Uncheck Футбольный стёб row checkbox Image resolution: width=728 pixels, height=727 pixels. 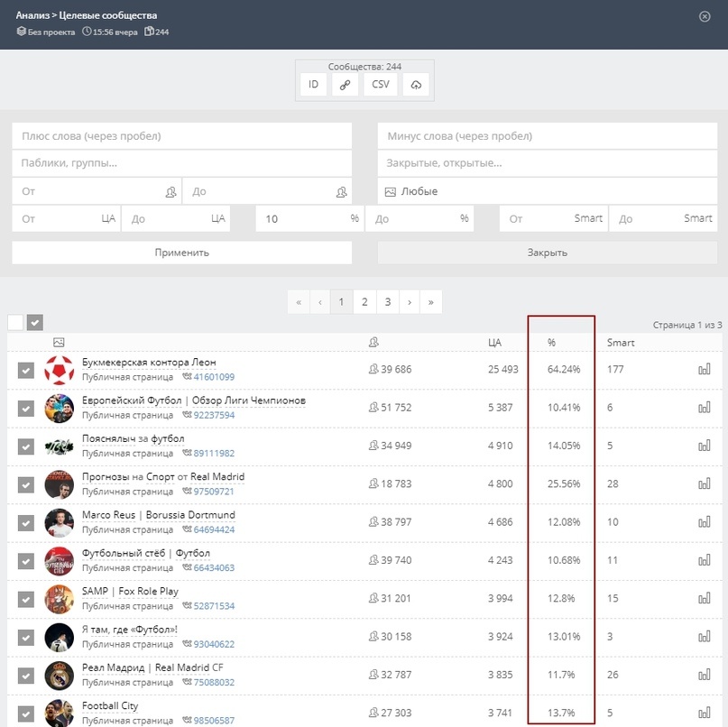(x=26, y=561)
